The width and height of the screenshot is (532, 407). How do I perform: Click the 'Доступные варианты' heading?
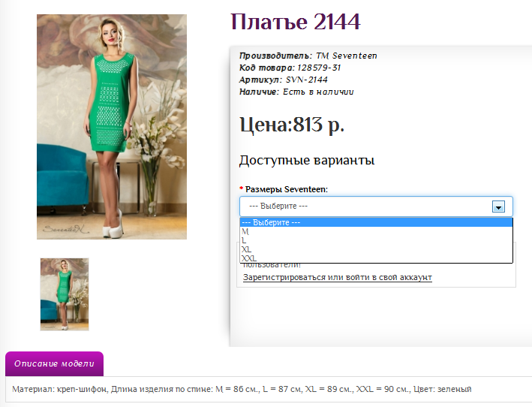(x=307, y=160)
